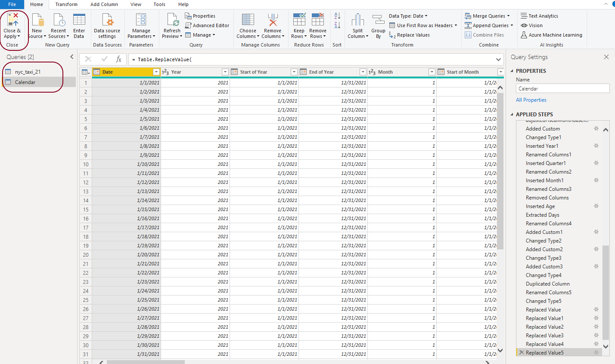615x364 pixels.
Task: Switch to the Transform tab
Action: [66, 4]
